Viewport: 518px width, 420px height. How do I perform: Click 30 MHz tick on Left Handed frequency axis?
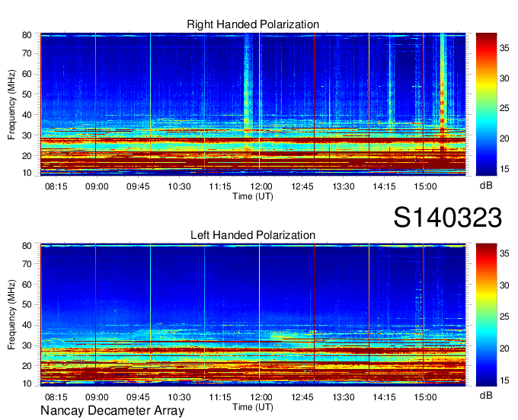pyautogui.click(x=27, y=345)
